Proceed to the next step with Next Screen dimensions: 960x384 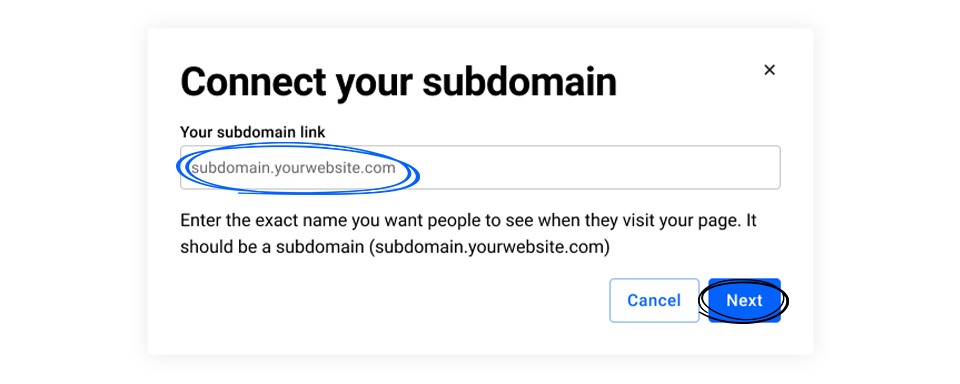tap(744, 300)
